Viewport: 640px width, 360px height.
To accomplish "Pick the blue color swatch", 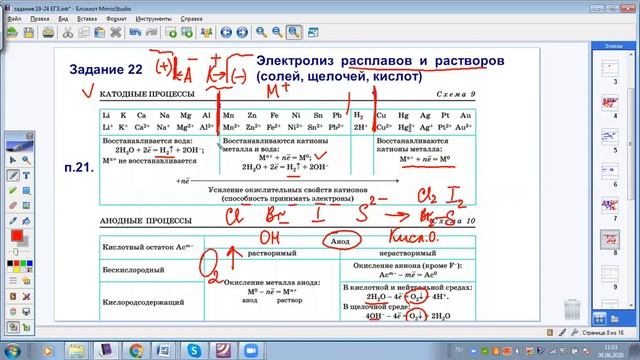I will 29,264.
